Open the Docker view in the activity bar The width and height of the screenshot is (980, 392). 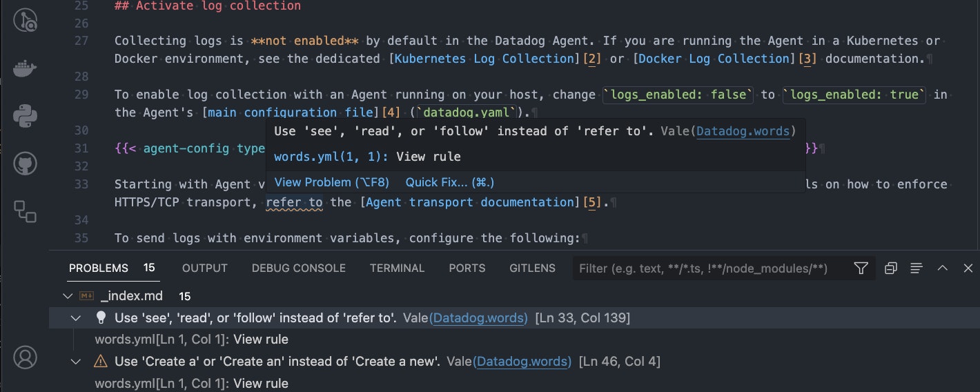pos(26,69)
